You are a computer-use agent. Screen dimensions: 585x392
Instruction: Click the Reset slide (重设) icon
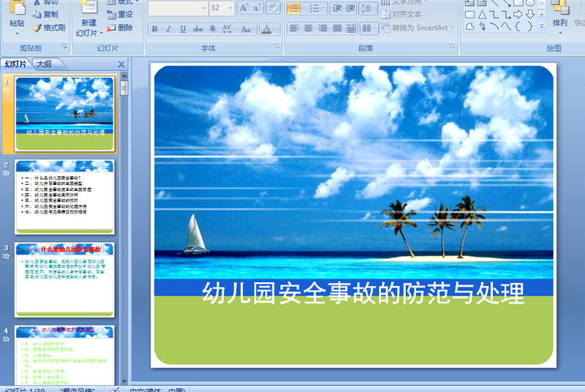click(x=111, y=15)
